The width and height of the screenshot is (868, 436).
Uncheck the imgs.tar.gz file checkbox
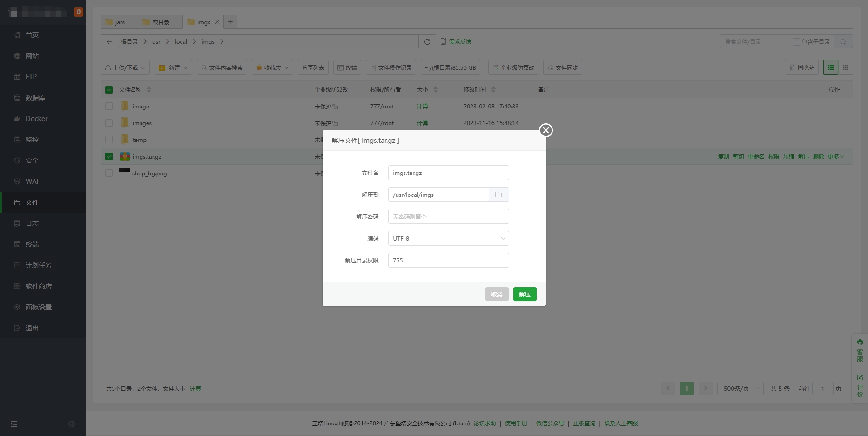tap(109, 157)
